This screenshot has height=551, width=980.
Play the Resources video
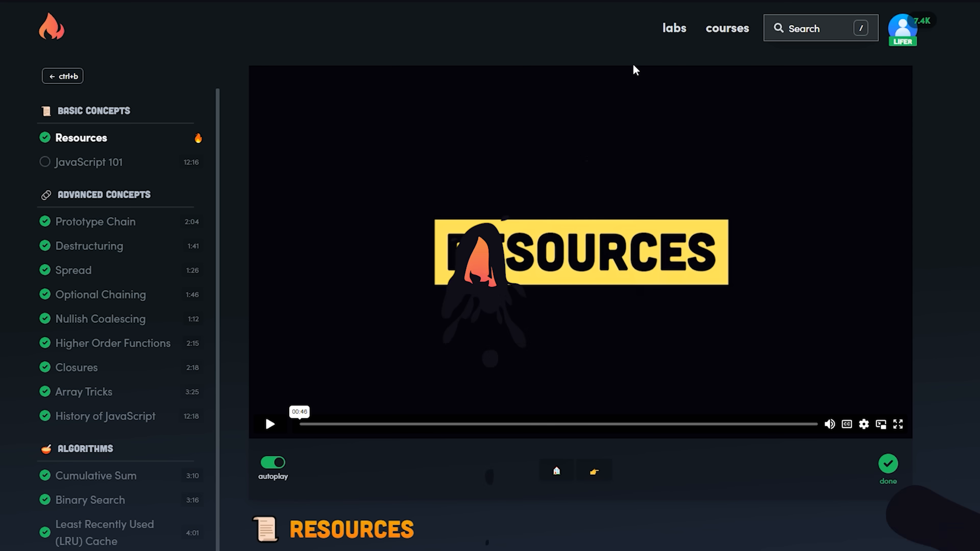pos(270,424)
